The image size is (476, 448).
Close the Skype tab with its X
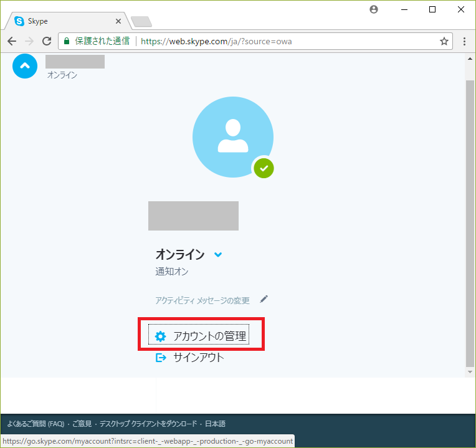click(118, 21)
